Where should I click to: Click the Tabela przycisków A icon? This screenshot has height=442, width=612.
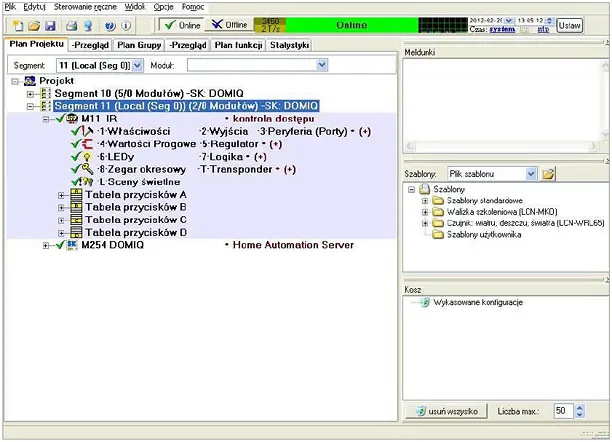click(73, 195)
